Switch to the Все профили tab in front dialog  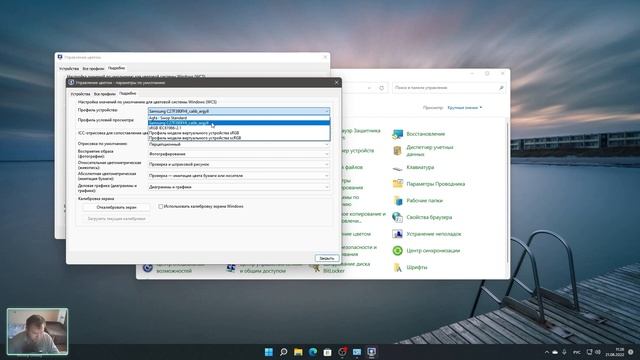pos(104,94)
